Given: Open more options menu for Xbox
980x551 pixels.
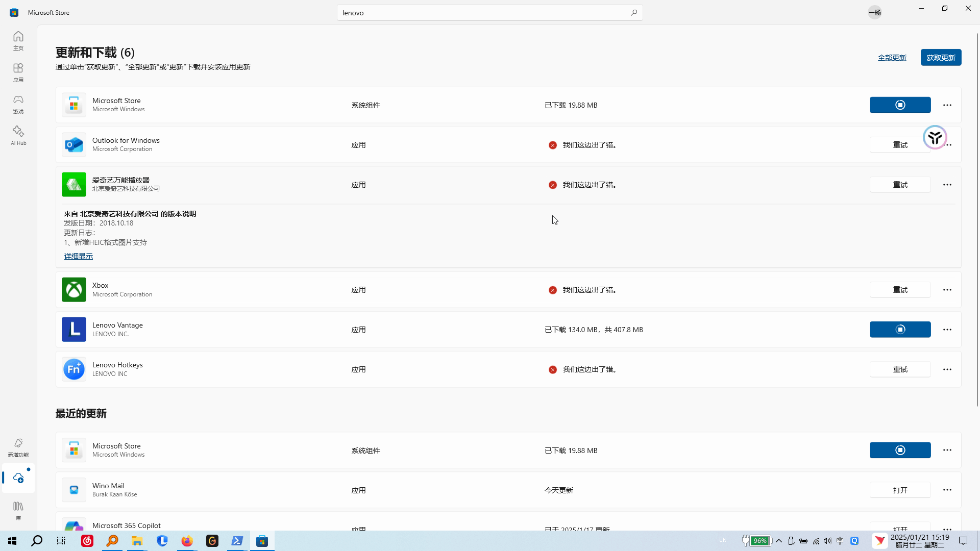Looking at the screenshot, I should pos(947,290).
